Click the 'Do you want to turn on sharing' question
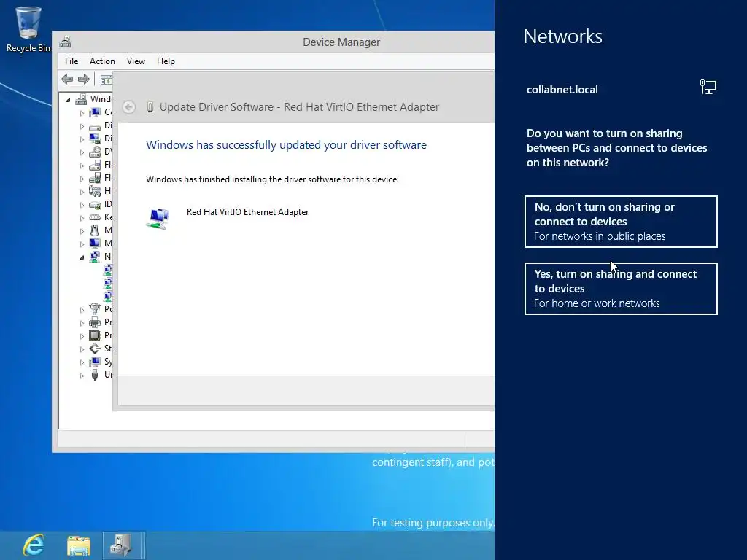The width and height of the screenshot is (747, 560). [x=617, y=147]
